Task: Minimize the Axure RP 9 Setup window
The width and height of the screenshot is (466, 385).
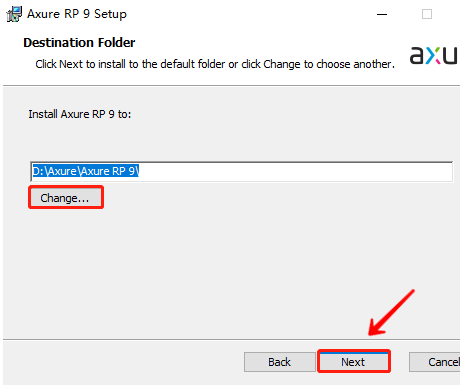Action: pos(382,14)
